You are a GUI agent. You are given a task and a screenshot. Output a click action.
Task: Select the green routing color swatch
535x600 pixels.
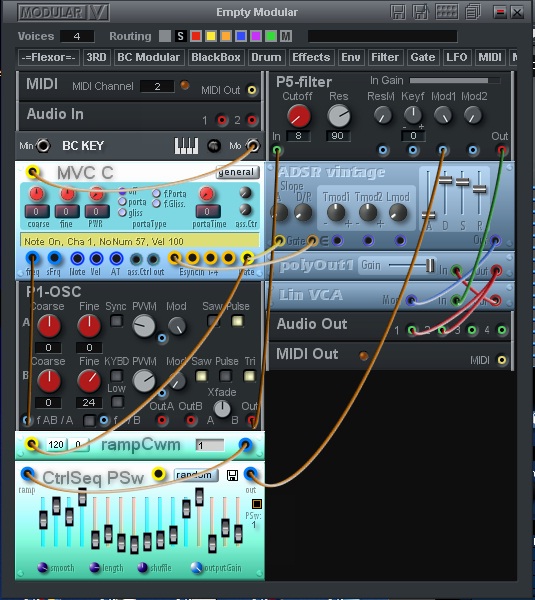pyautogui.click(x=271, y=36)
